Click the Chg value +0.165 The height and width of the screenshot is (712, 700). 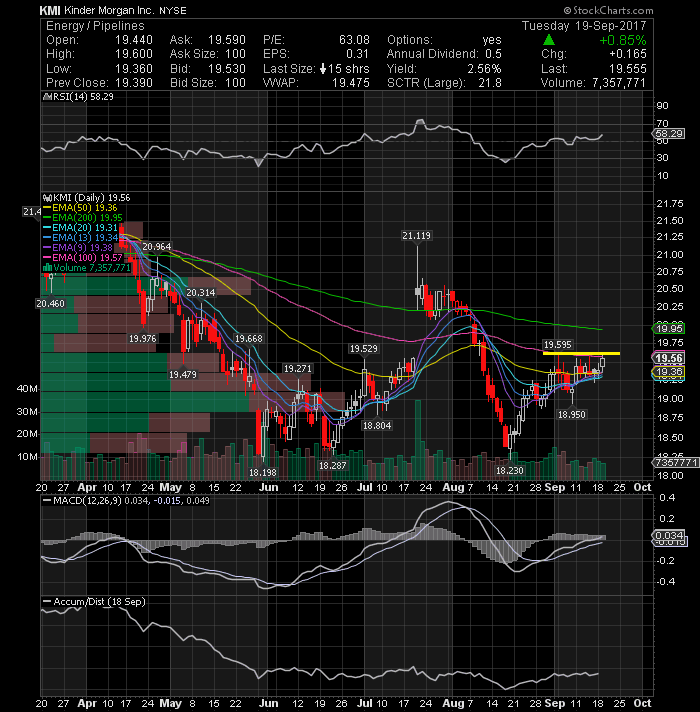(627, 54)
